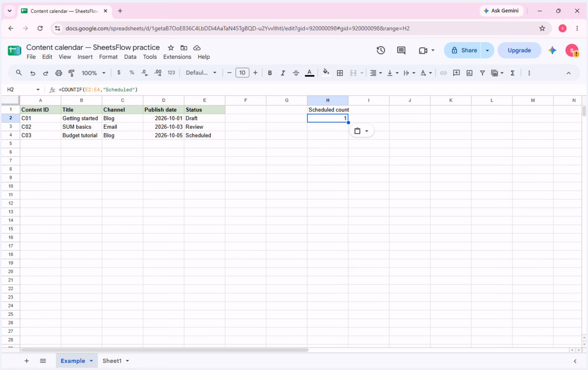Toggle the create a filter funnel icon

482,73
